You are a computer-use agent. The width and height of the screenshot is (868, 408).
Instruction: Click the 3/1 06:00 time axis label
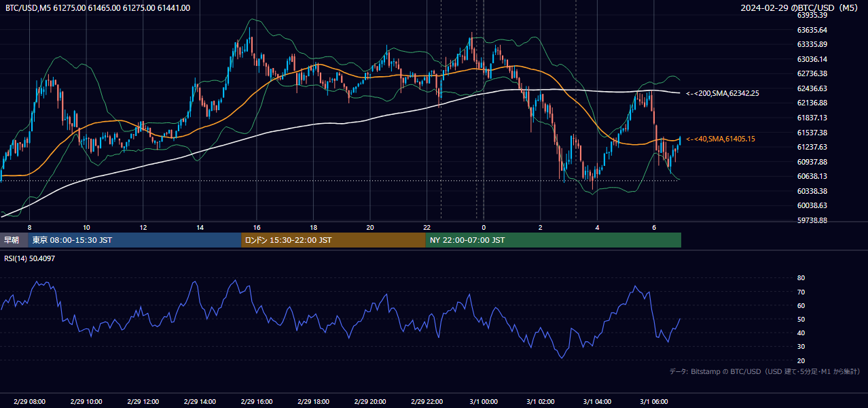click(654, 402)
